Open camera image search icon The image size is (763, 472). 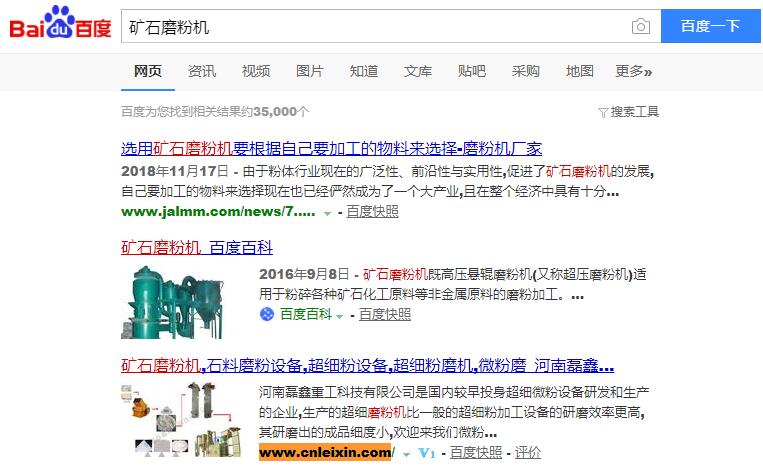tap(640, 26)
